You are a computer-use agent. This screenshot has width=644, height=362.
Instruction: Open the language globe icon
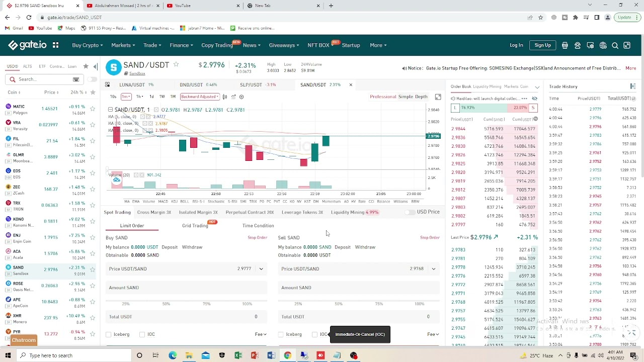tap(603, 45)
